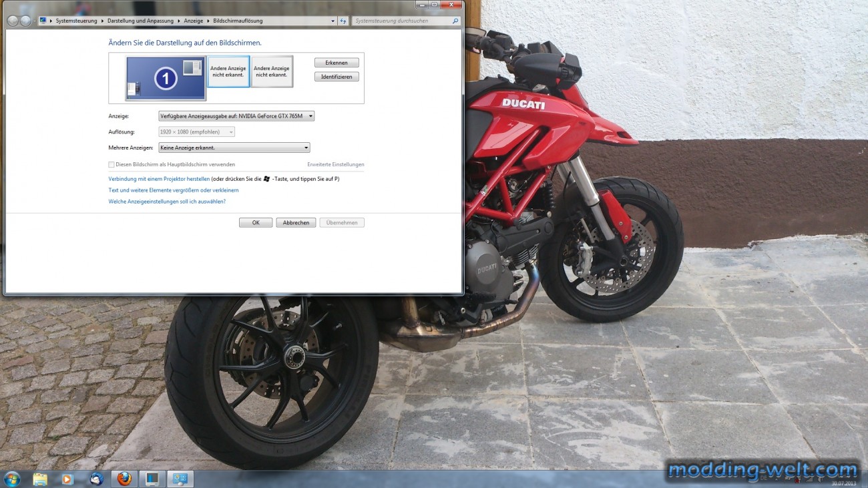868x488 pixels.
Task: Click the Control Panel icon in address bar
Action: pyautogui.click(x=43, y=21)
